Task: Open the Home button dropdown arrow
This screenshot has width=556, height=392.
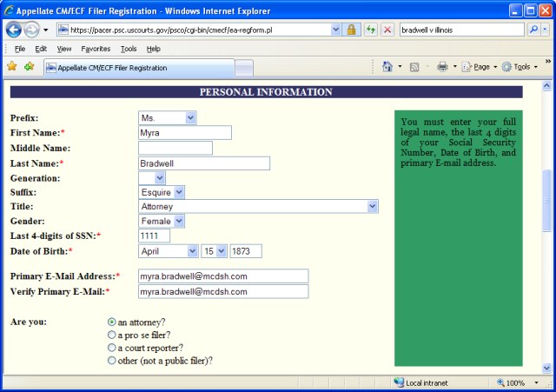Action: point(400,67)
